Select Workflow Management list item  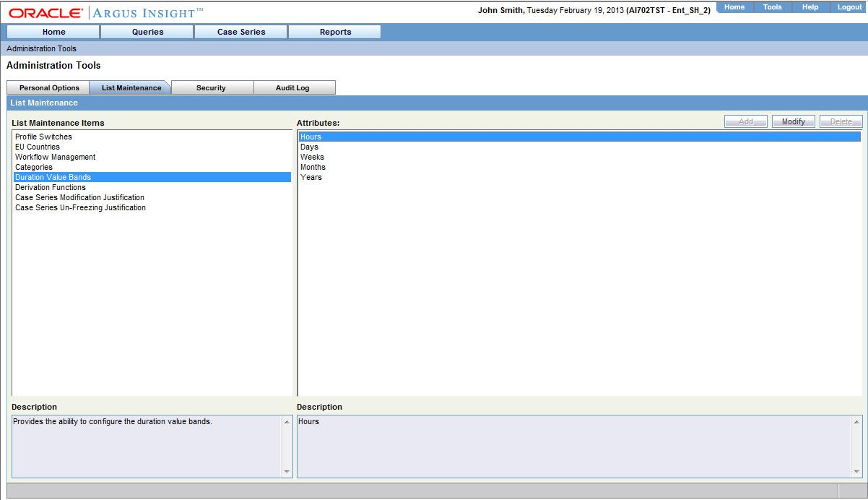pyautogui.click(x=152, y=157)
